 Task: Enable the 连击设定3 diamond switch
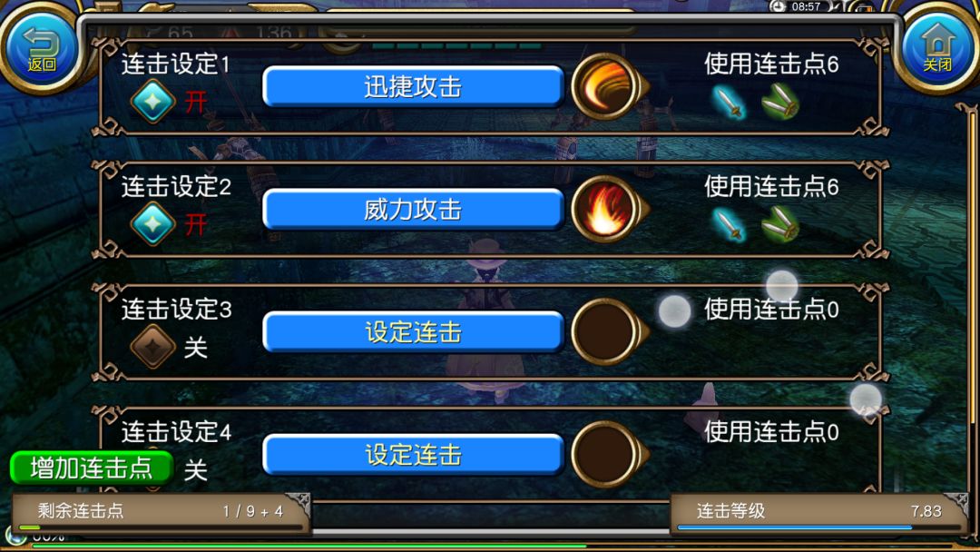coord(153,346)
